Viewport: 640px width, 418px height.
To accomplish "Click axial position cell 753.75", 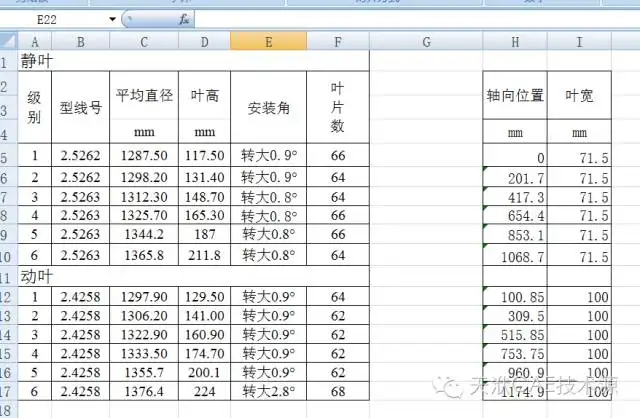I will (x=515, y=353).
